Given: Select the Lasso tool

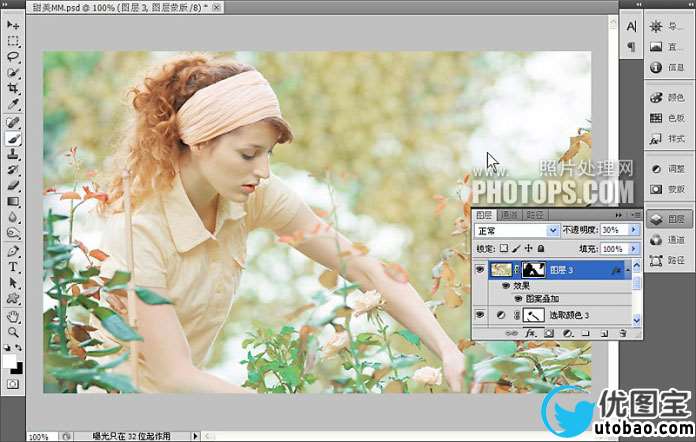Looking at the screenshot, I should (13, 57).
